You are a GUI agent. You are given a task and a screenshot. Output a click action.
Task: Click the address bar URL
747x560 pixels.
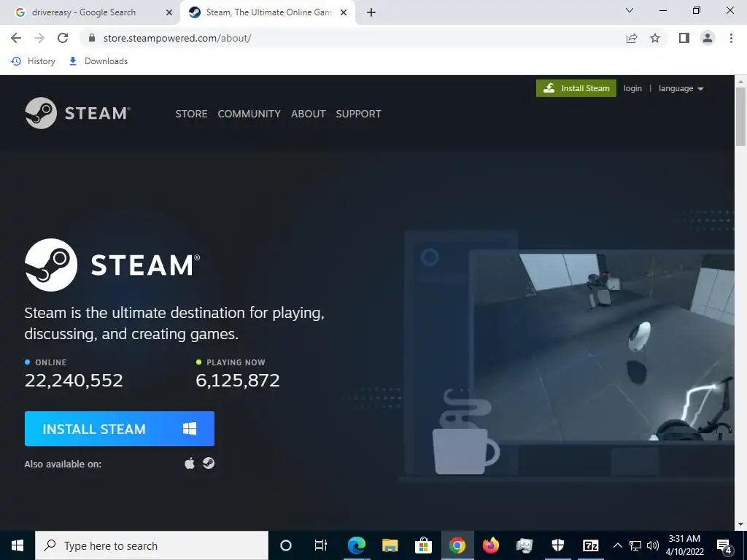click(x=177, y=38)
